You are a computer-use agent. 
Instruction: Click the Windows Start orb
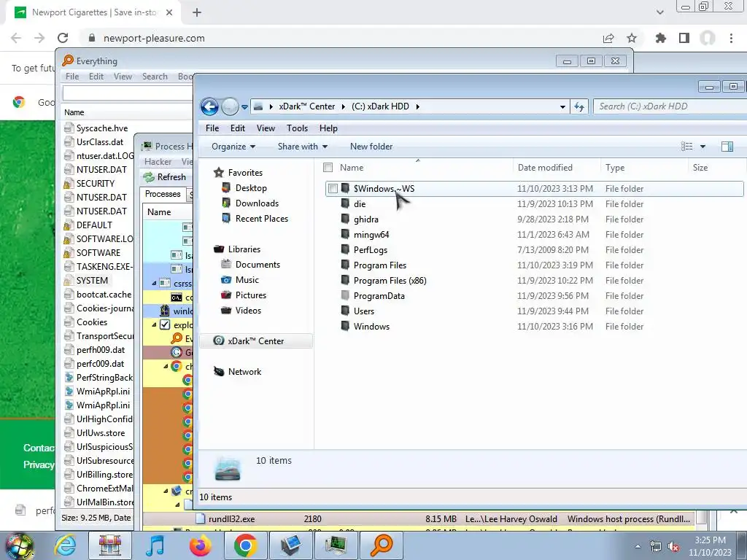[x=18, y=545]
